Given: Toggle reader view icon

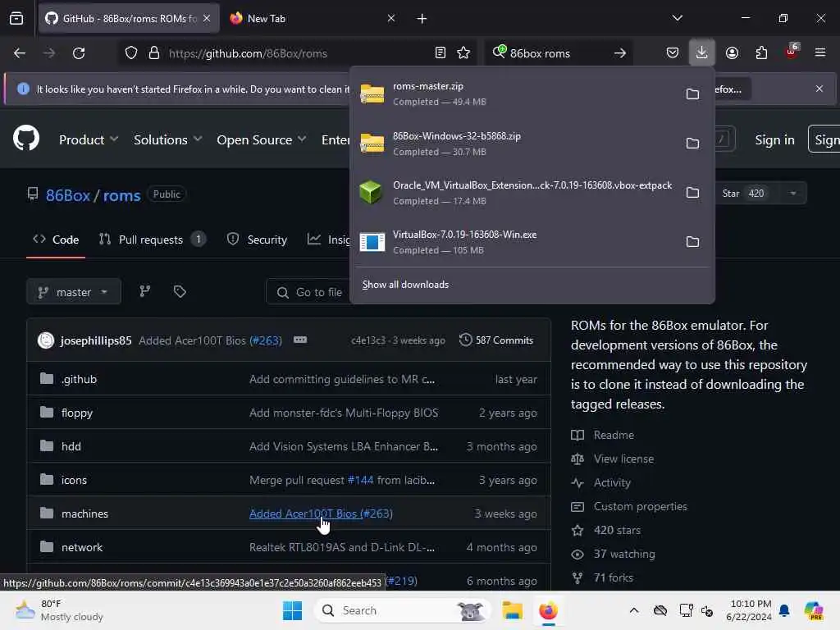Looking at the screenshot, I should [x=441, y=53].
